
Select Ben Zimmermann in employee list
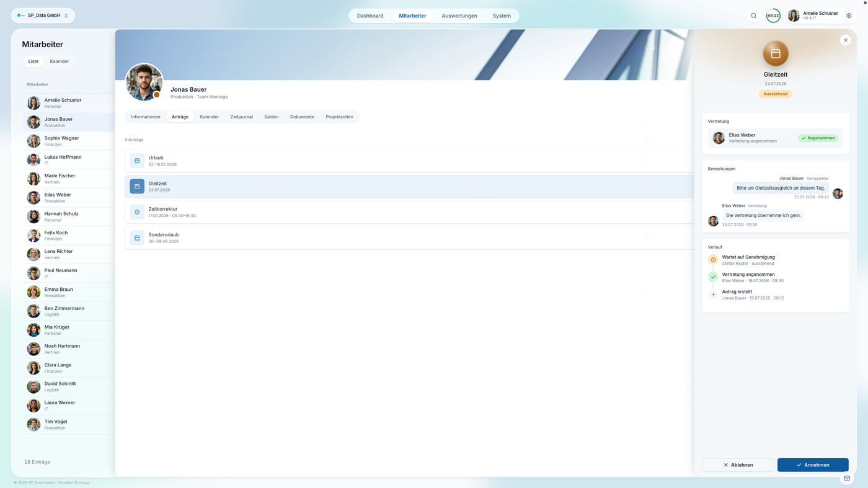pyautogui.click(x=69, y=311)
